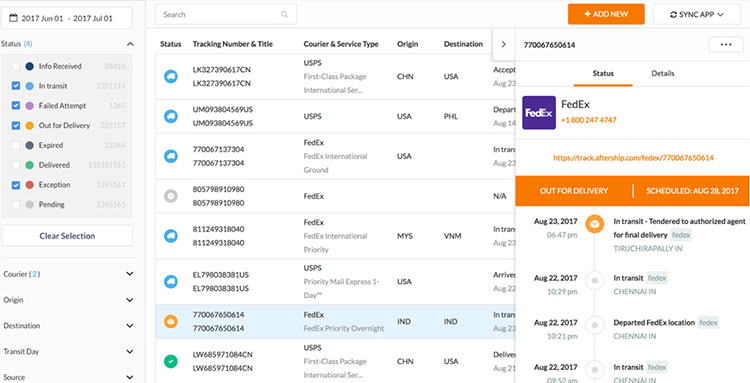This screenshot has height=383, width=750.
Task: Click the Failed Attempt purple color dot
Action: 30,106
